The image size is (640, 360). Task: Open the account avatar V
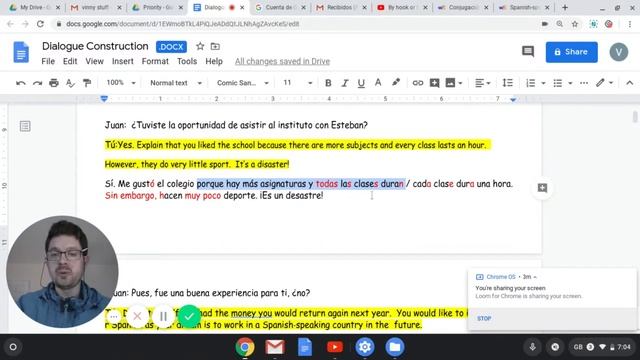point(619,52)
